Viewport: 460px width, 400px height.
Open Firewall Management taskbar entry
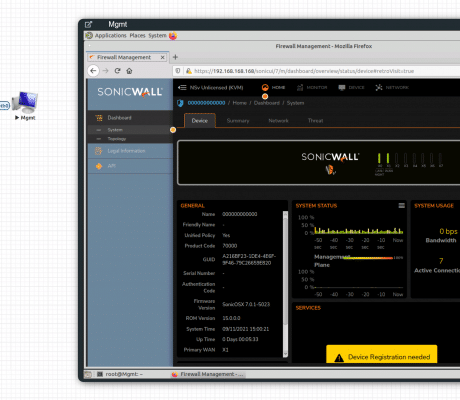click(207, 374)
